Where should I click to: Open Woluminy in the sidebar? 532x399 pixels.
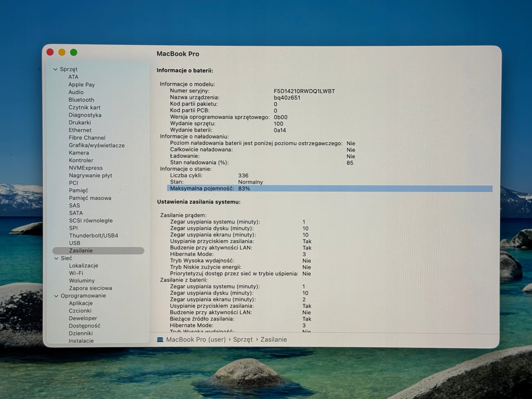(x=82, y=281)
